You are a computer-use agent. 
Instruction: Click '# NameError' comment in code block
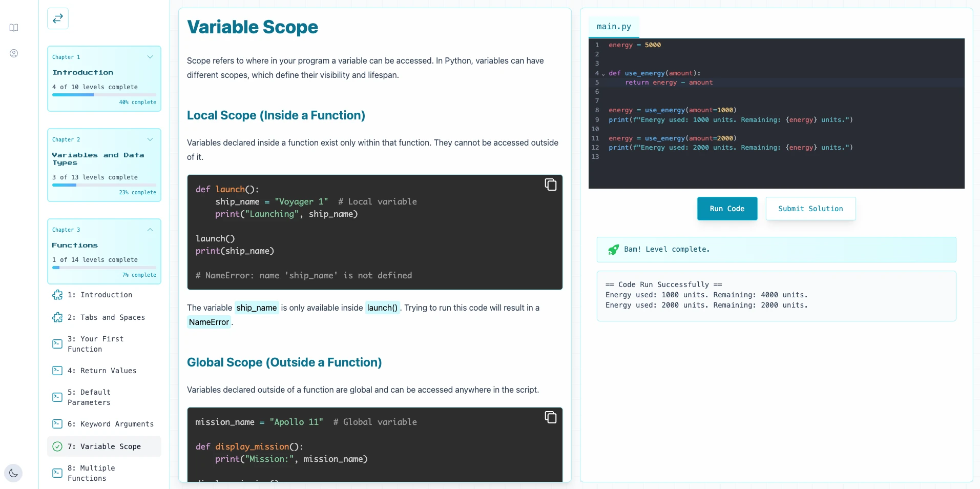(x=304, y=275)
